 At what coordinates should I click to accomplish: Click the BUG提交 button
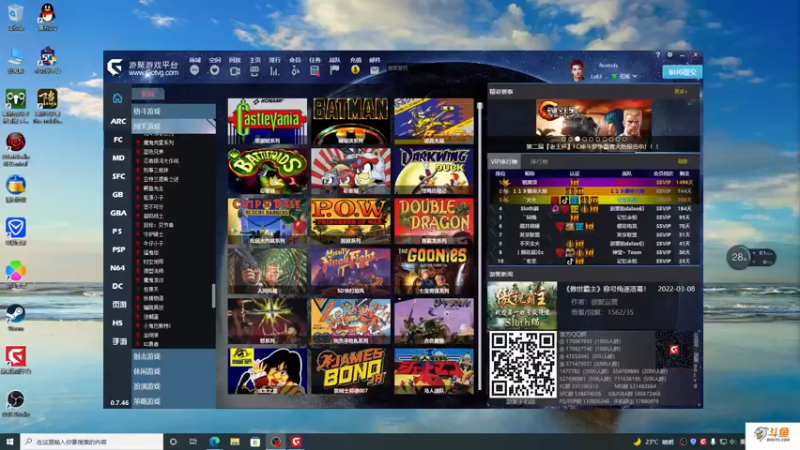pos(682,72)
